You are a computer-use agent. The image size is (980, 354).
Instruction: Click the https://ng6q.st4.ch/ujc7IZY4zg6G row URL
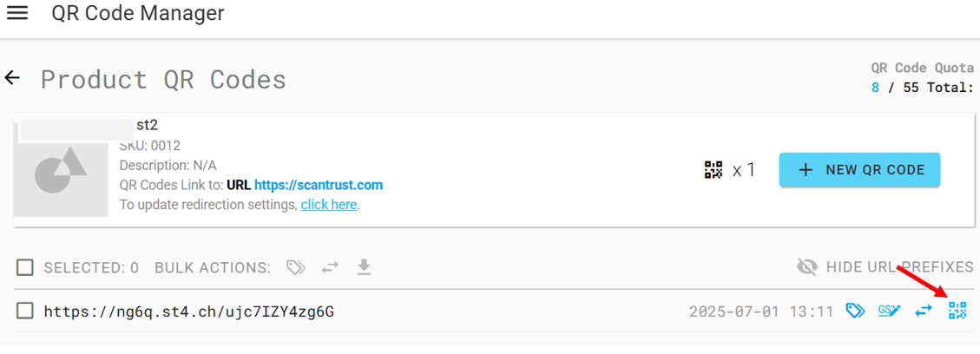(x=190, y=311)
